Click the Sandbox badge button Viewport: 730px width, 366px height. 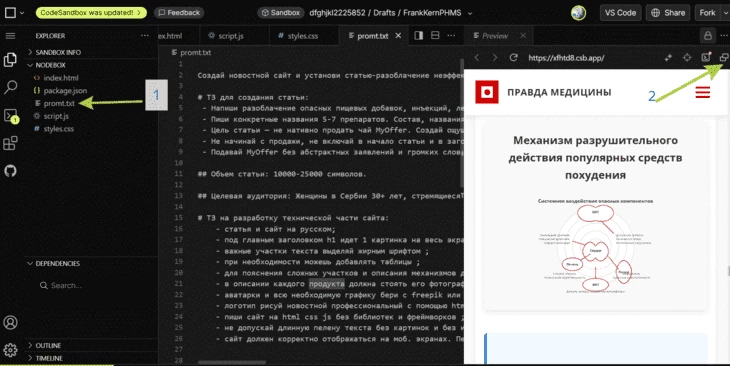coord(281,13)
